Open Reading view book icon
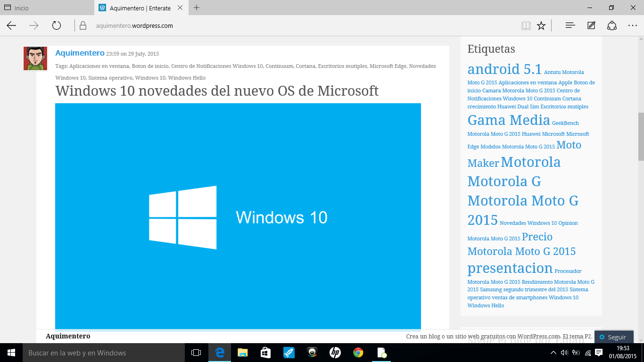 pyautogui.click(x=526, y=25)
